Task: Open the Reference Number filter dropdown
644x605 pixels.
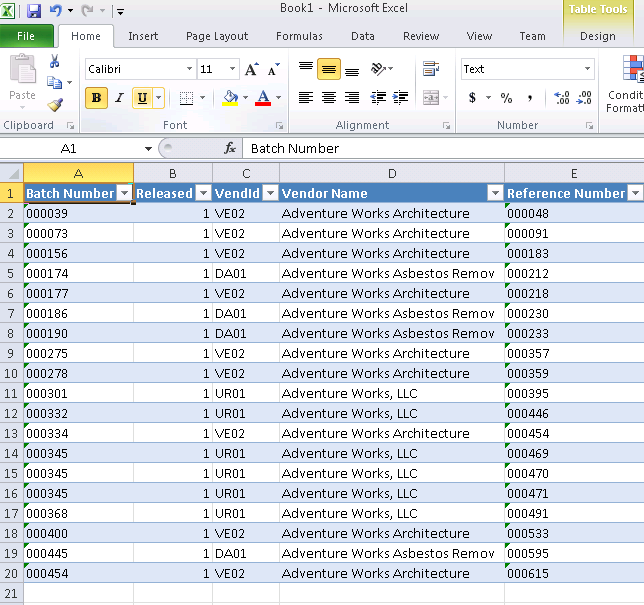Action: [x=636, y=193]
